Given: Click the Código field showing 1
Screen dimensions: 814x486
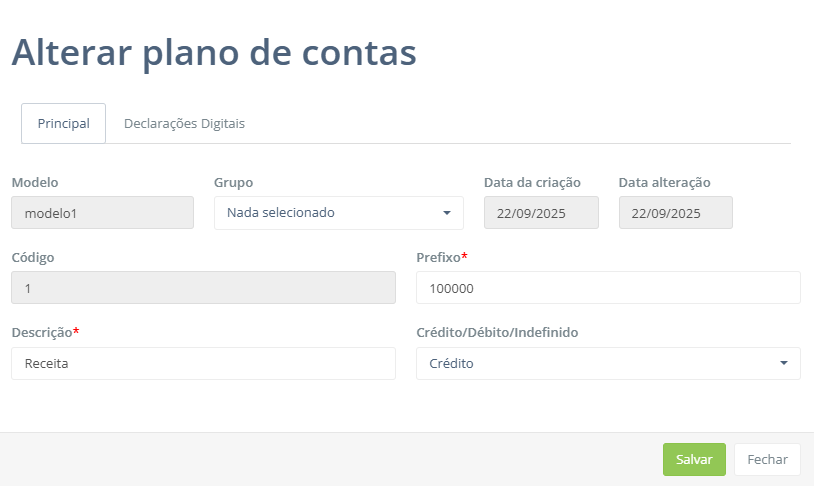Looking at the screenshot, I should pyautogui.click(x=203, y=288).
